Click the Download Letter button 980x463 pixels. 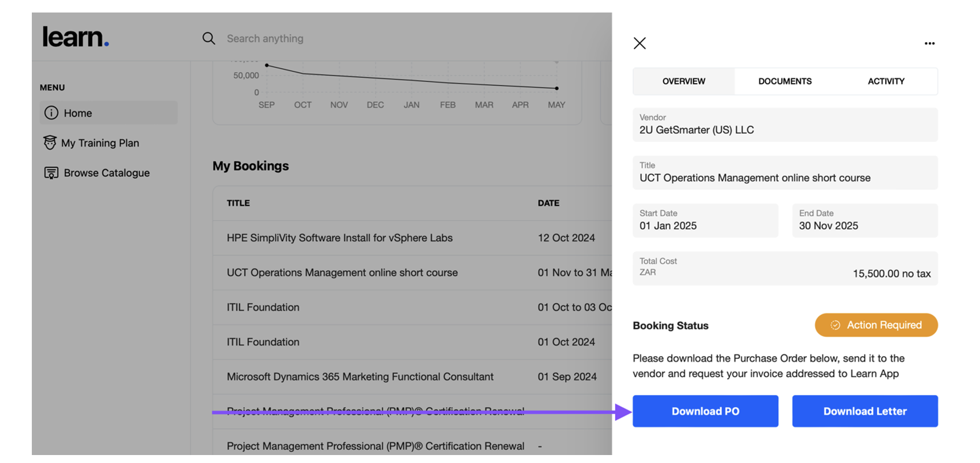(865, 411)
